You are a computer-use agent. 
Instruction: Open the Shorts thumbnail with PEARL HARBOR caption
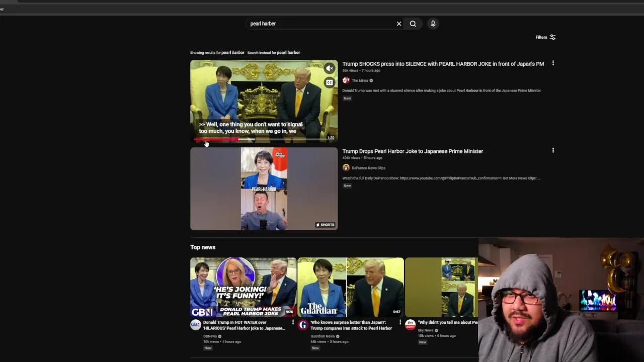coord(264,189)
